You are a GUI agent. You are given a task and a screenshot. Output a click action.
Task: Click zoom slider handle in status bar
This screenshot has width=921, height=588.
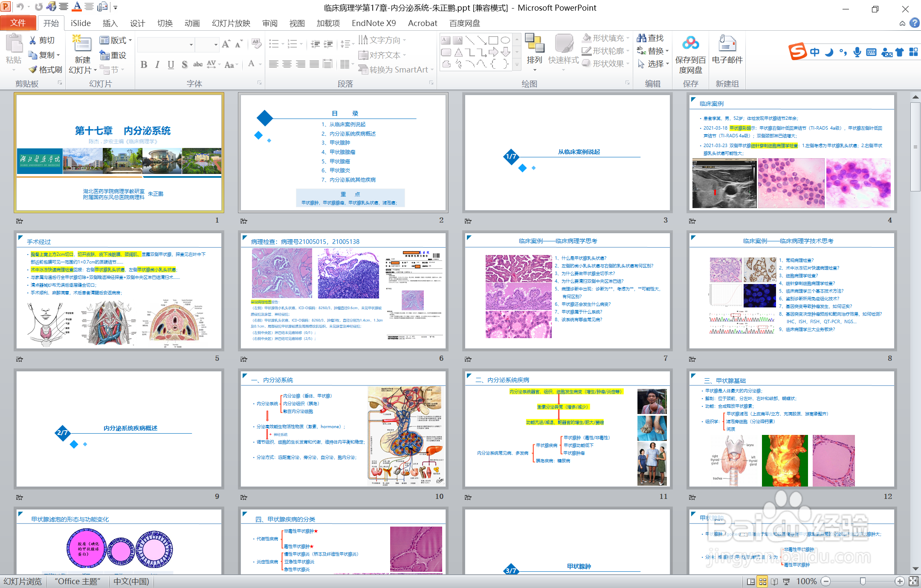pos(863,582)
